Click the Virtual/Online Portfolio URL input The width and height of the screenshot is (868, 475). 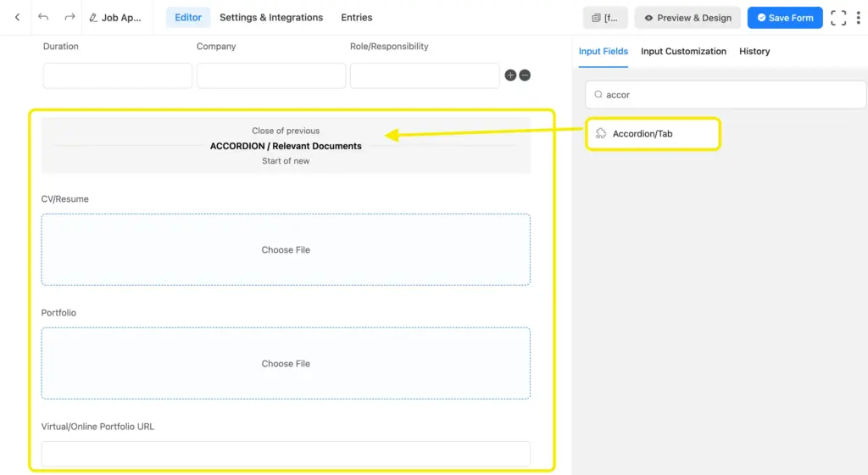(x=286, y=453)
